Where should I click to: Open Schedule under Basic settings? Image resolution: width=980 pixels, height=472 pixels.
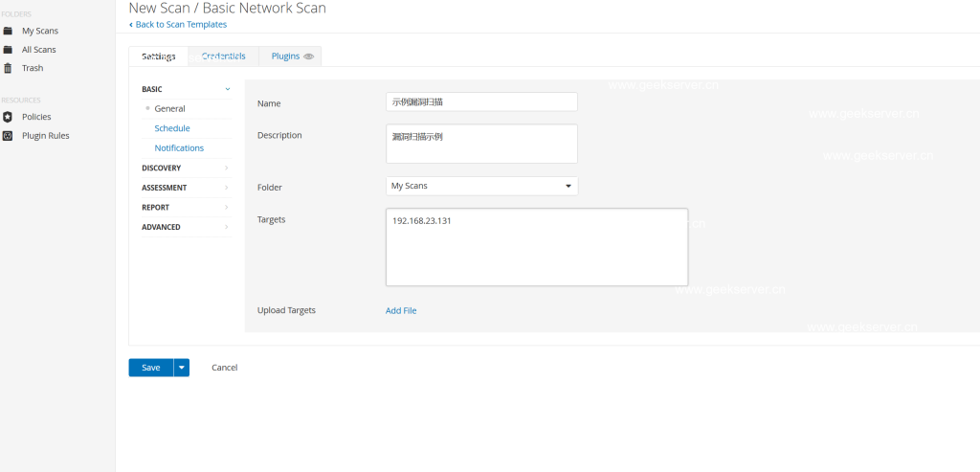click(172, 128)
